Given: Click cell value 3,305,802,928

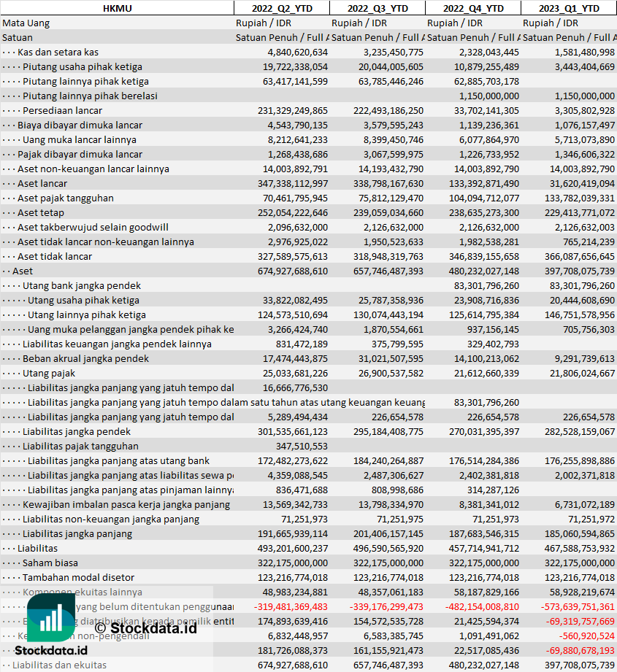Looking at the screenshot, I should coord(585,111).
